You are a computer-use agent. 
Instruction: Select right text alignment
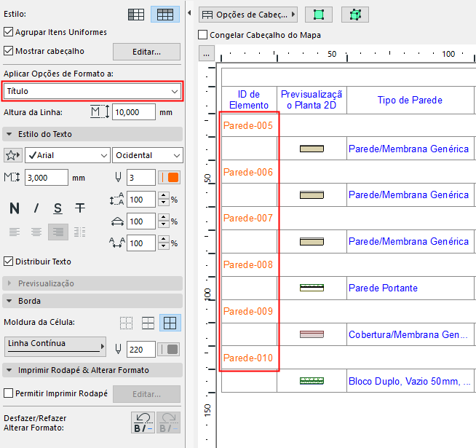[58, 232]
